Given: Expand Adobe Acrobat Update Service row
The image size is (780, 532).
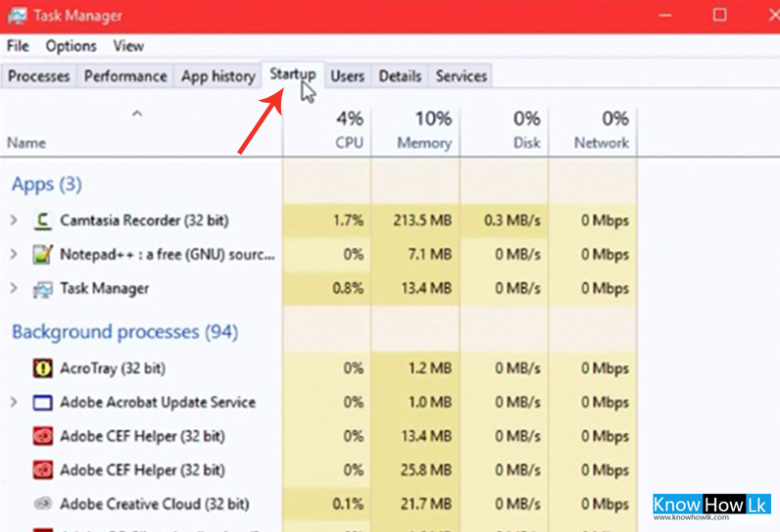Looking at the screenshot, I should point(14,402).
